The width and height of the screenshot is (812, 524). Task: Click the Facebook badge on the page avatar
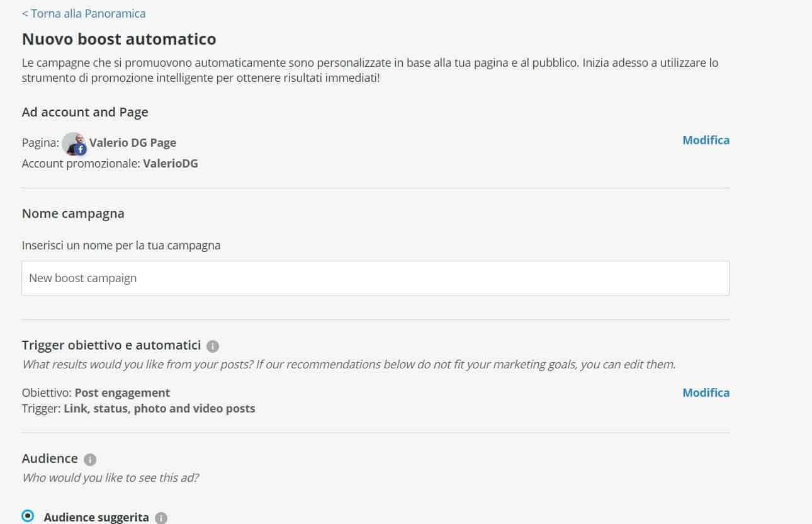point(82,149)
